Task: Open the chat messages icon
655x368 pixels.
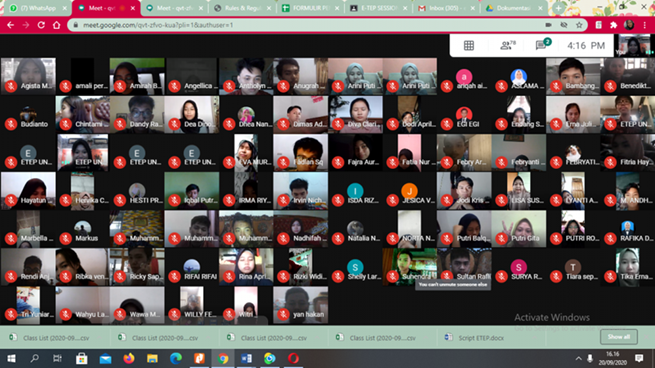Action: pyautogui.click(x=543, y=44)
